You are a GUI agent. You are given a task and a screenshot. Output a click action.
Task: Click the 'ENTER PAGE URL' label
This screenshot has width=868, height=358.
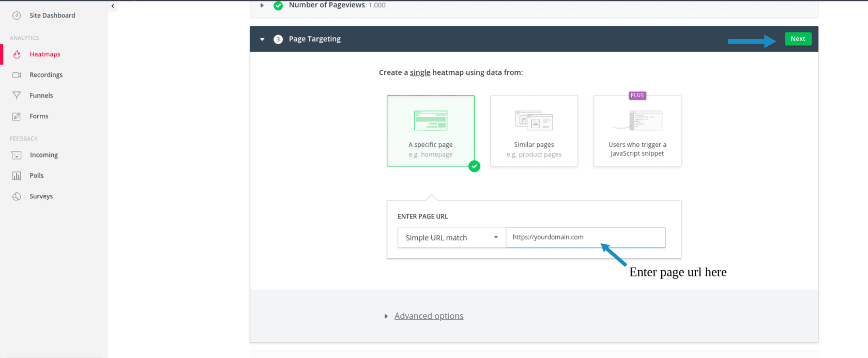422,216
